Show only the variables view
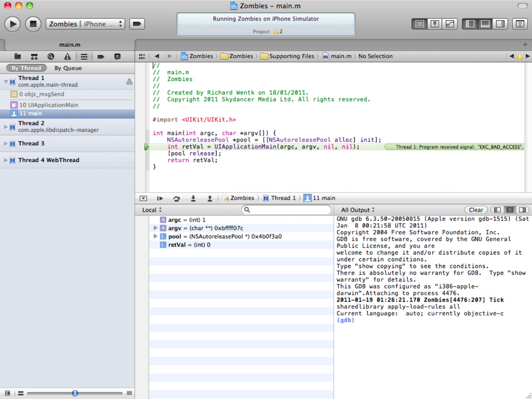532x399 pixels. [497, 210]
